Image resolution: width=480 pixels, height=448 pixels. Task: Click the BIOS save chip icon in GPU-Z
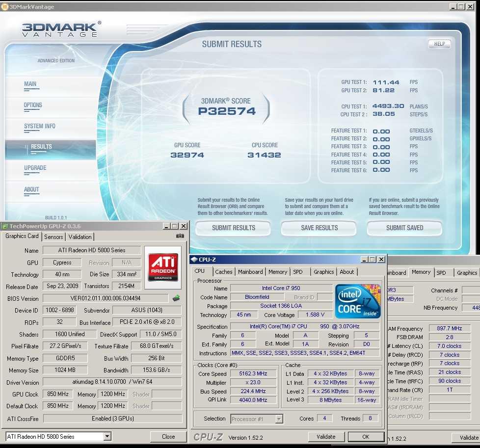176,298
